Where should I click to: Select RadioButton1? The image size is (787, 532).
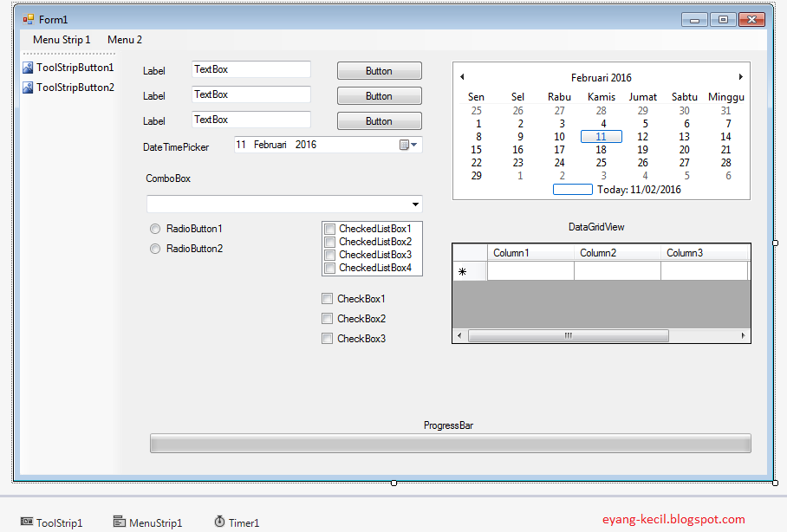tap(155, 229)
